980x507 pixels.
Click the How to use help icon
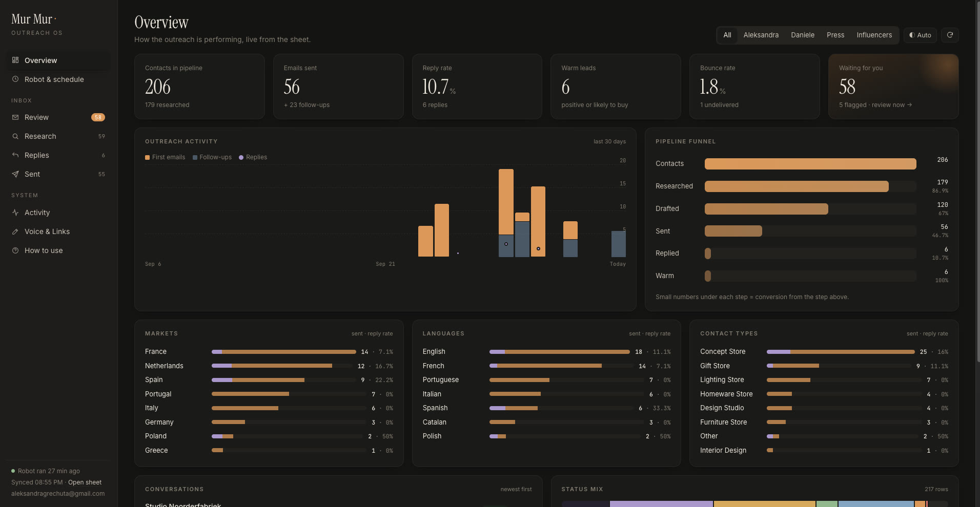(15, 250)
